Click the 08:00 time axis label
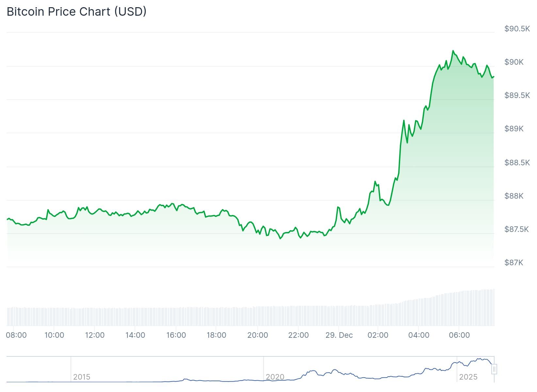 (16, 335)
